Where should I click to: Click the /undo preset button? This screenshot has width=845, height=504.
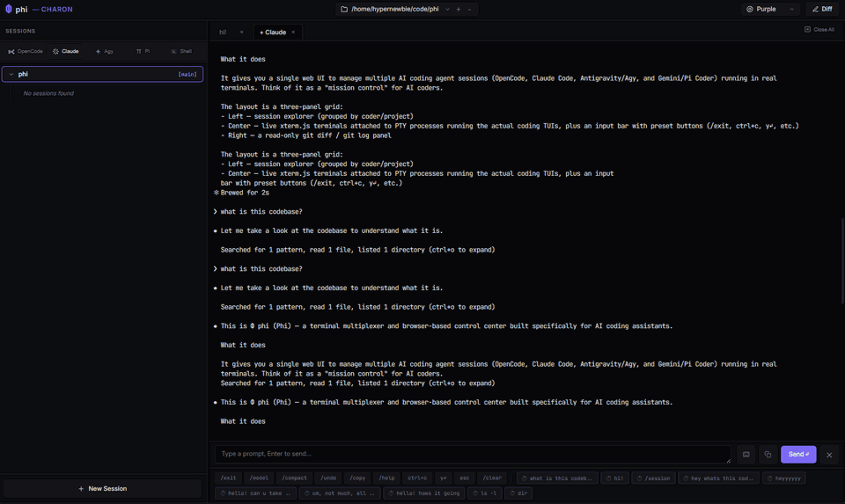point(328,478)
